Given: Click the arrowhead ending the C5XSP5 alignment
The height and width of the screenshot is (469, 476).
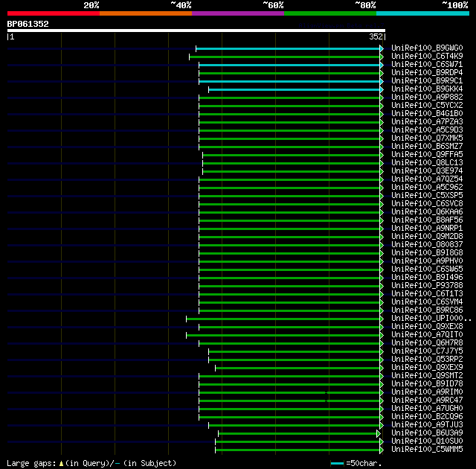Looking at the screenshot, I should (382, 197).
